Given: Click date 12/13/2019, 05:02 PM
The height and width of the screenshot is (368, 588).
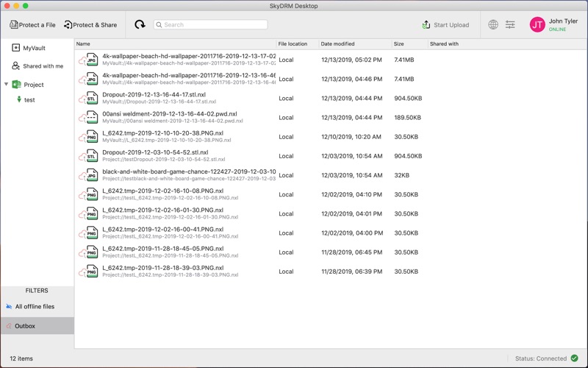Looking at the screenshot, I should [351, 60].
